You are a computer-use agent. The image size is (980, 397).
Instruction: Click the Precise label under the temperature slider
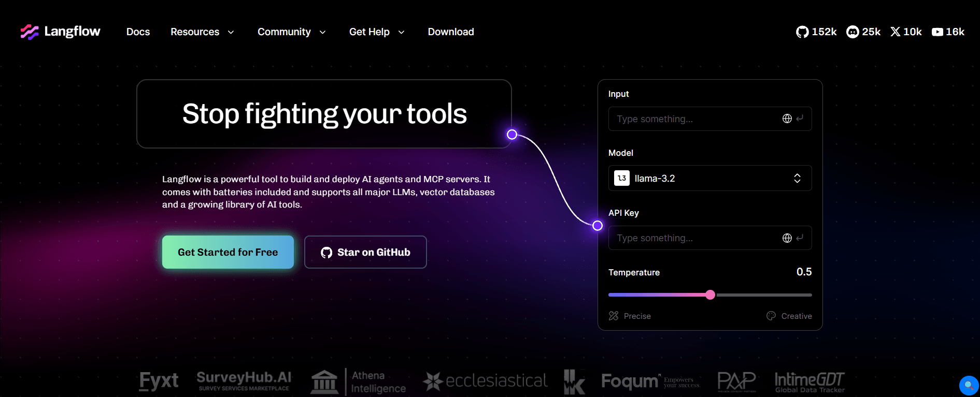[x=637, y=316]
